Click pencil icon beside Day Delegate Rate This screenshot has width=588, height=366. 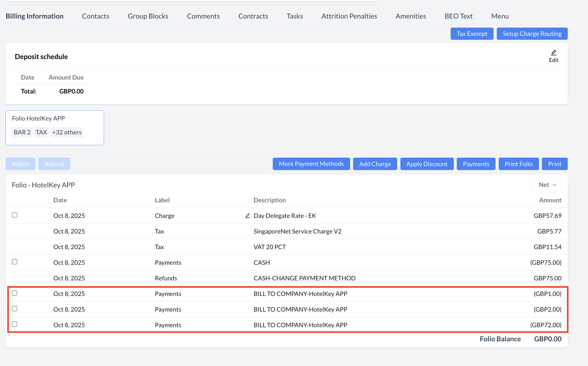[247, 216]
